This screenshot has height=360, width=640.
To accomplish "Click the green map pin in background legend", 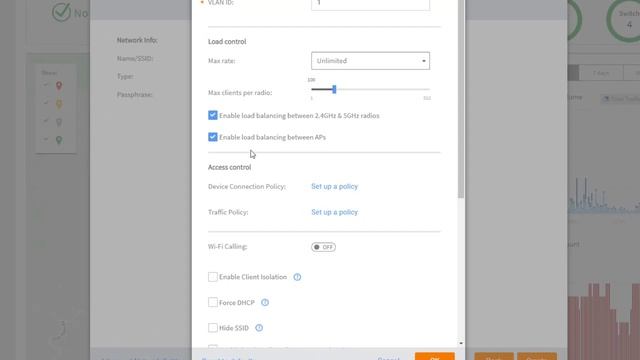I will point(59,140).
